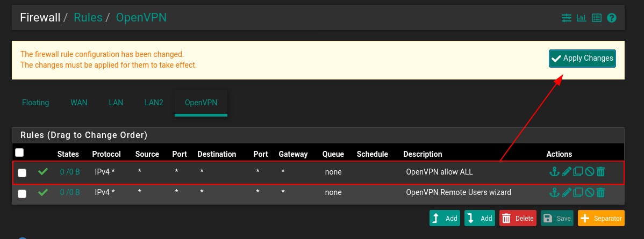
Task: Edit the OpenVPN allow ALL rule with the pencil icon
Action: point(567,172)
